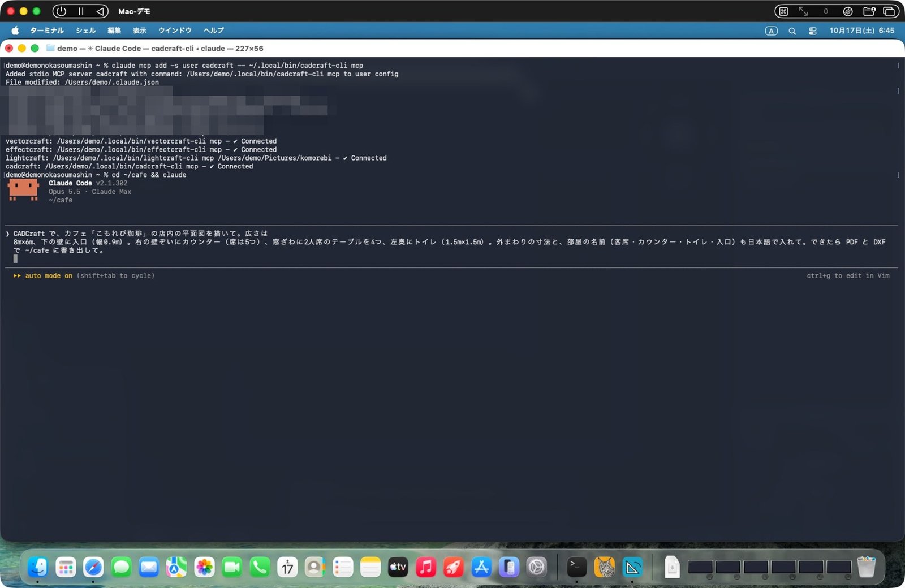Open App Store from the Dock
Screen dimensions: 905x588
[x=481, y=567]
